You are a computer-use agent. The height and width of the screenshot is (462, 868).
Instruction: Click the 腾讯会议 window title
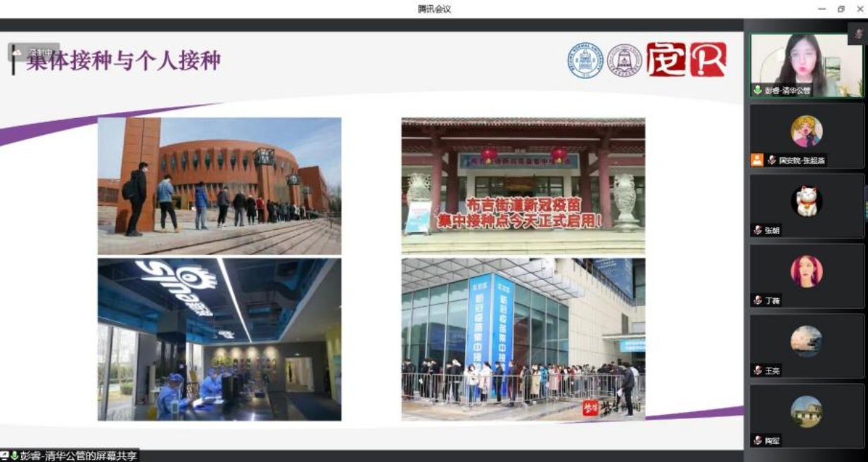point(434,9)
